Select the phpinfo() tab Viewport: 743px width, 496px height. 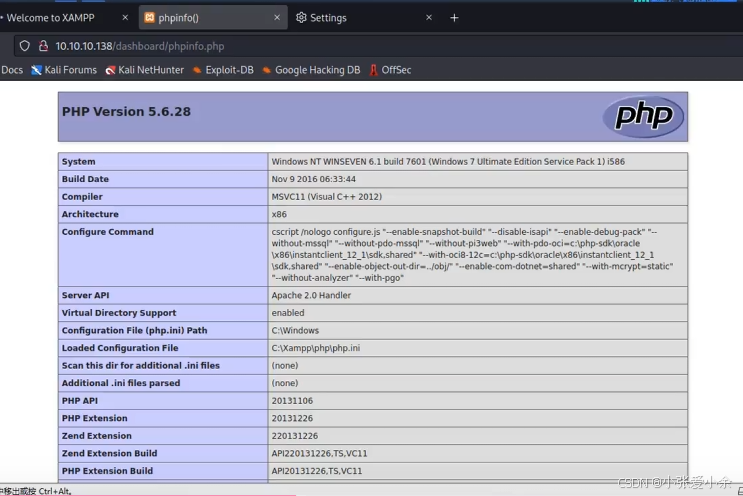click(x=213, y=18)
